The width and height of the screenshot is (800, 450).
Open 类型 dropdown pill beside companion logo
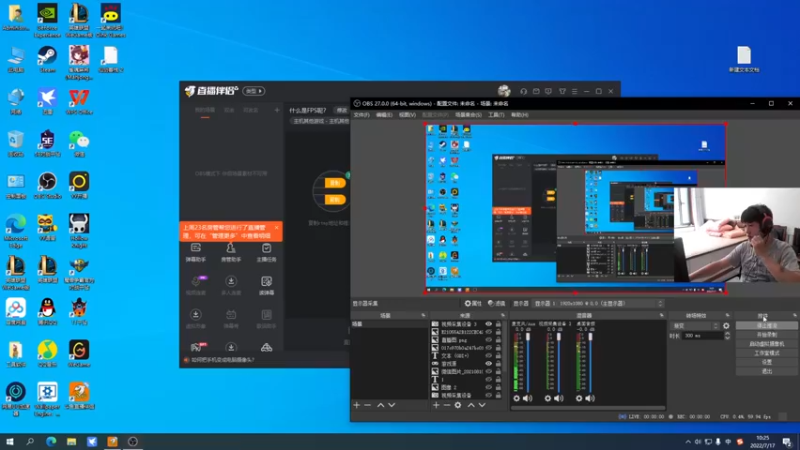(x=254, y=91)
